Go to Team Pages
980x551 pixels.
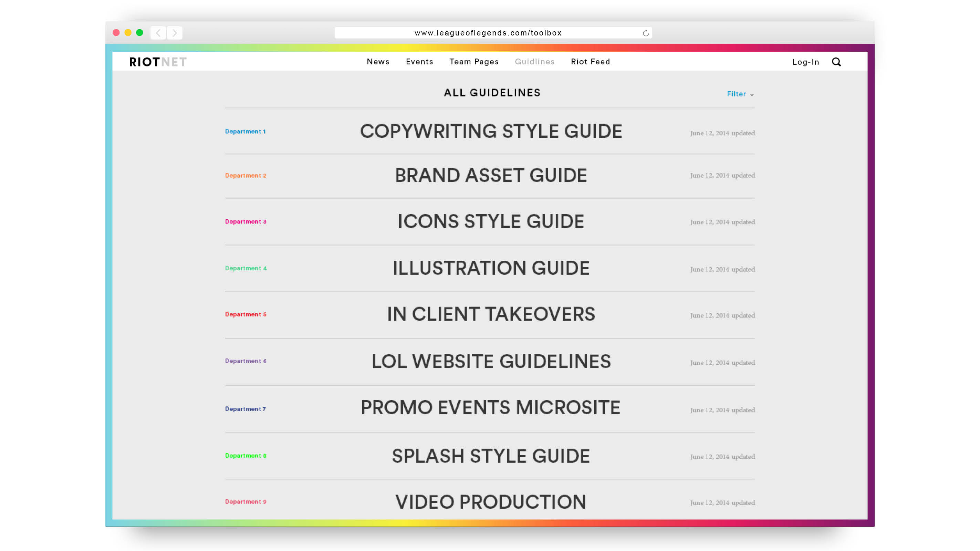pos(473,62)
